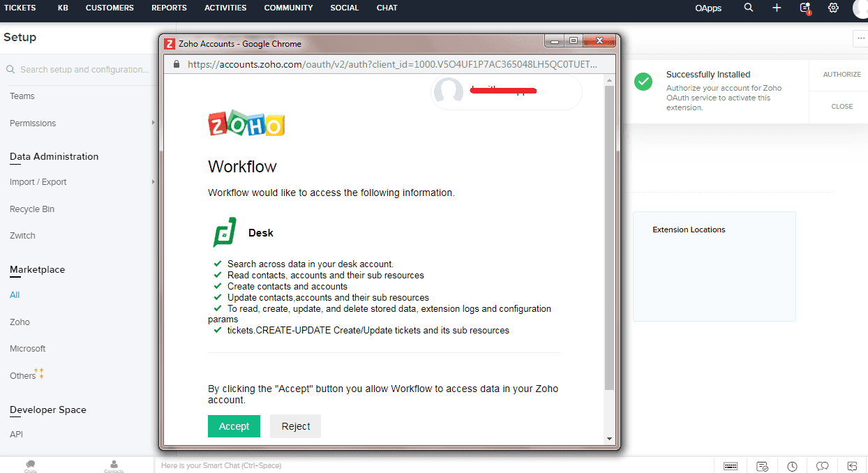The image size is (868, 473).
Task: Open the KB tab
Action: (x=63, y=8)
